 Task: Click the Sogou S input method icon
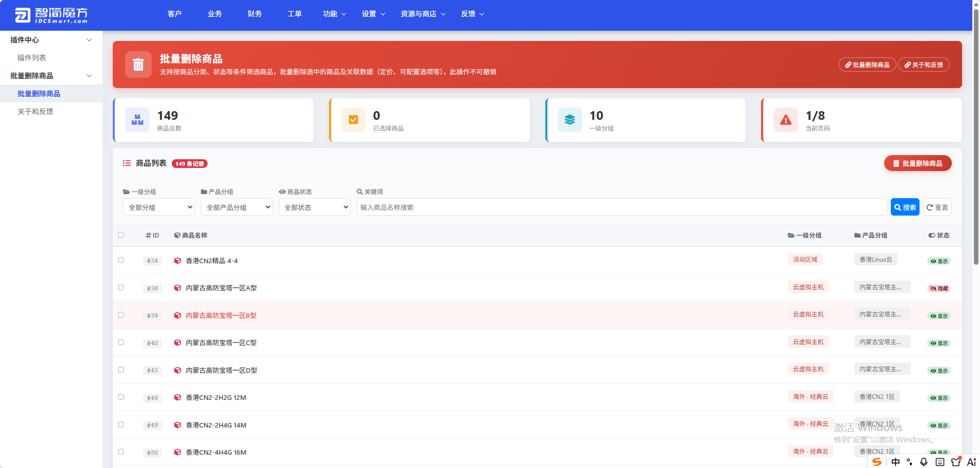[x=877, y=462]
